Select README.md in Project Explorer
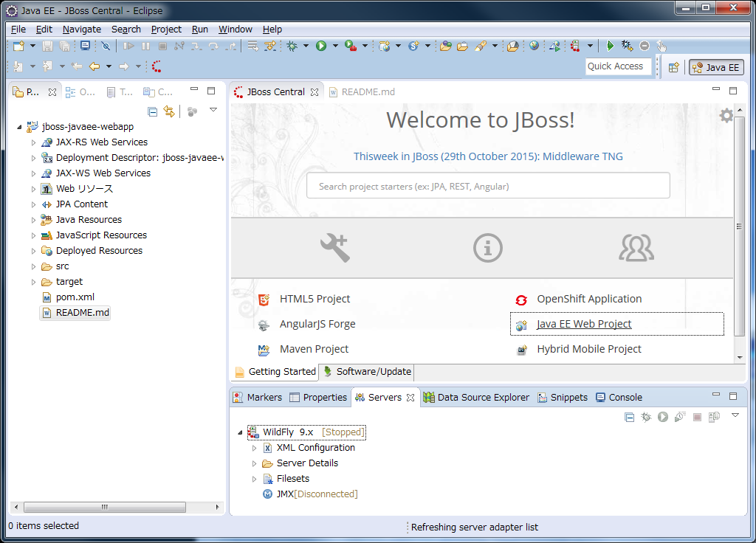Screen dimensions: 756x543 [x=82, y=313]
